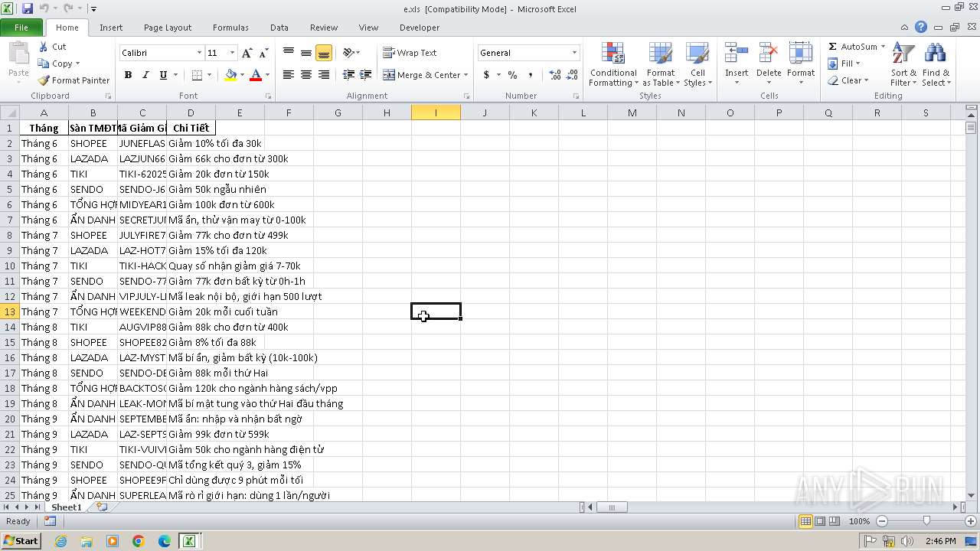Image resolution: width=980 pixels, height=551 pixels.
Task: Open Format as Table gallery
Action: point(661,64)
